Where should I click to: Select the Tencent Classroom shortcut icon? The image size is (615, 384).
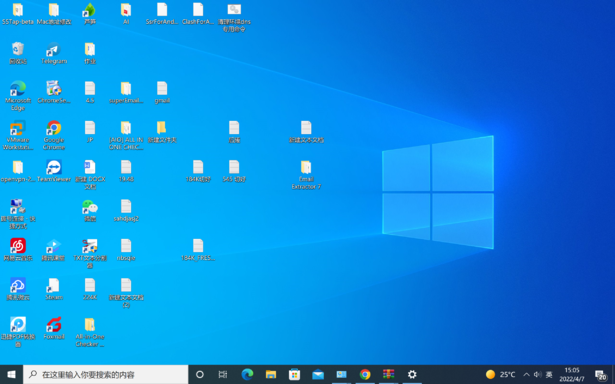[x=54, y=250]
